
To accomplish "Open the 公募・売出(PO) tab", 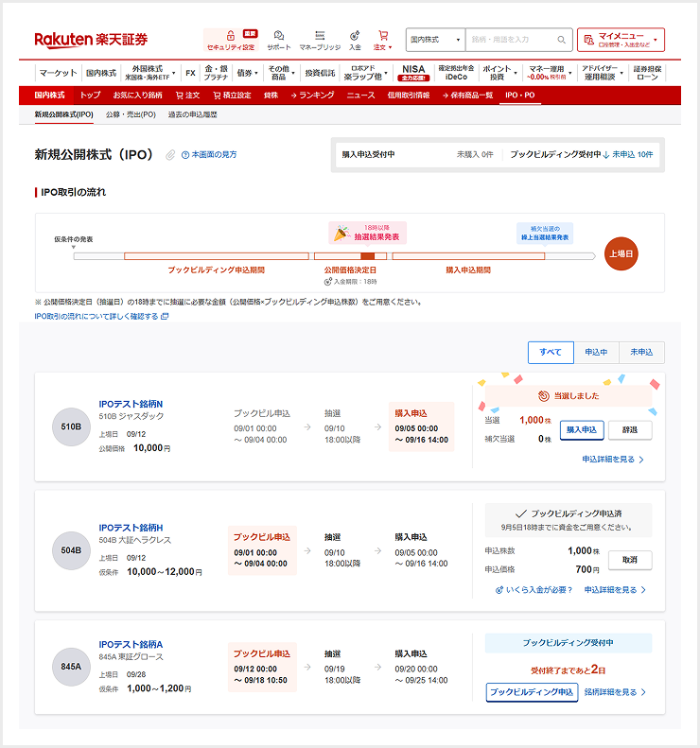I will 131,114.
